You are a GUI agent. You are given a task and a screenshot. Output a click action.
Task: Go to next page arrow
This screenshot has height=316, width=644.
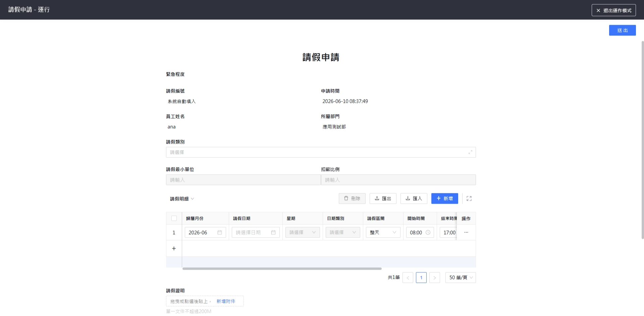(x=434, y=277)
